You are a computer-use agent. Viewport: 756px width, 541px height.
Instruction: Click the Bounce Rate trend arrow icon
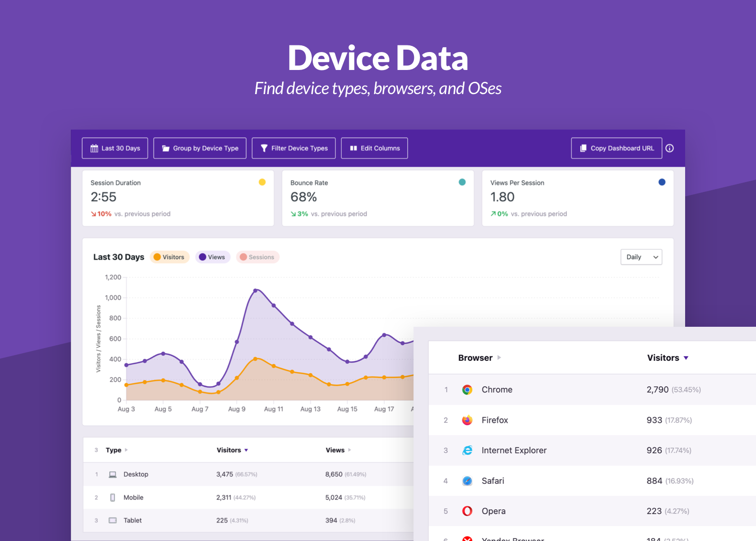(x=293, y=214)
